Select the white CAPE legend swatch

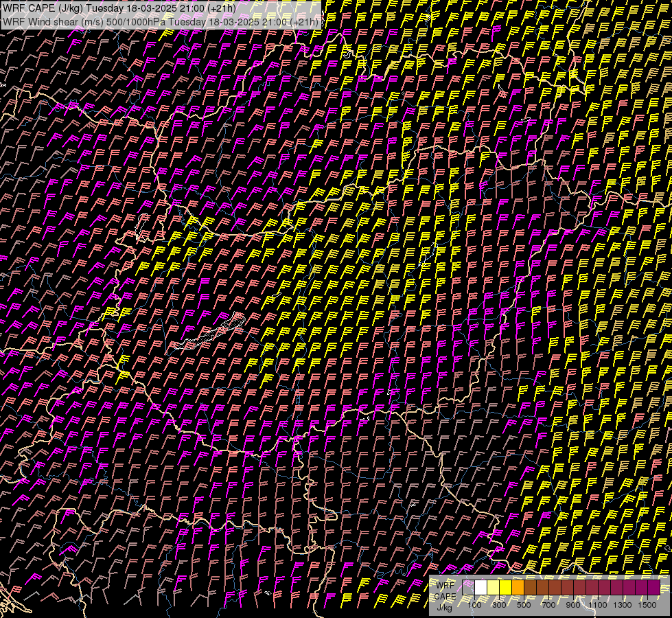click(x=481, y=587)
